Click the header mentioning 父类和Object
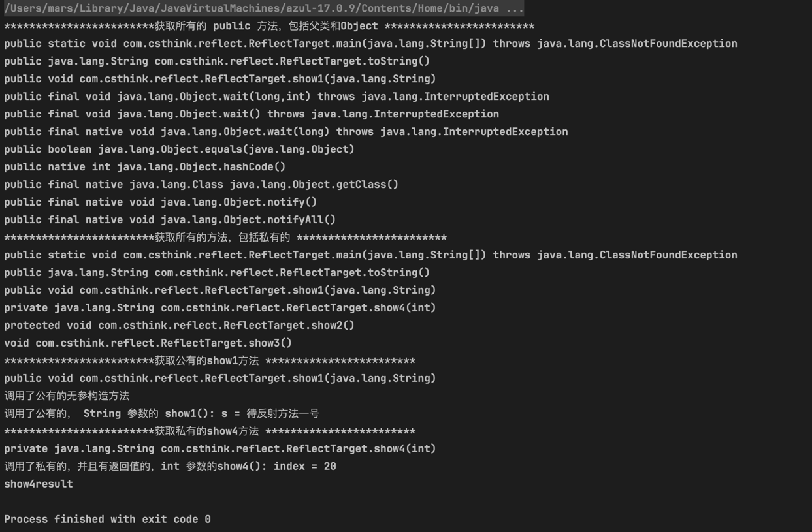812x532 pixels. pos(269,26)
